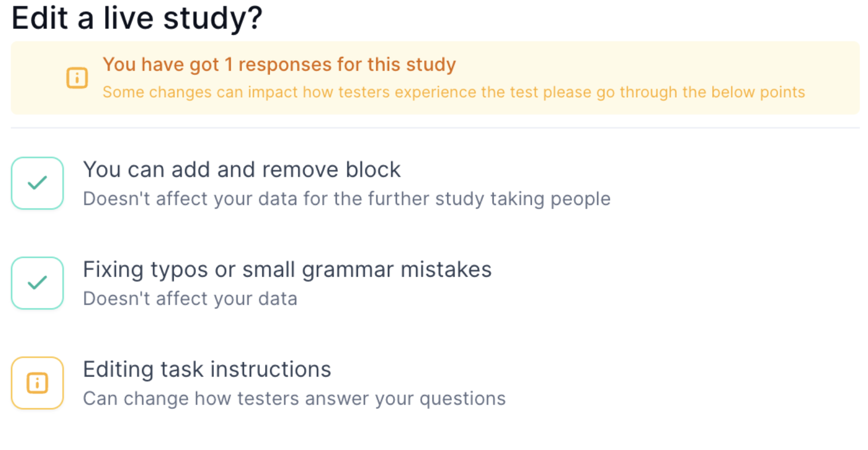Click 'Editing task instructions' title

[207, 369]
